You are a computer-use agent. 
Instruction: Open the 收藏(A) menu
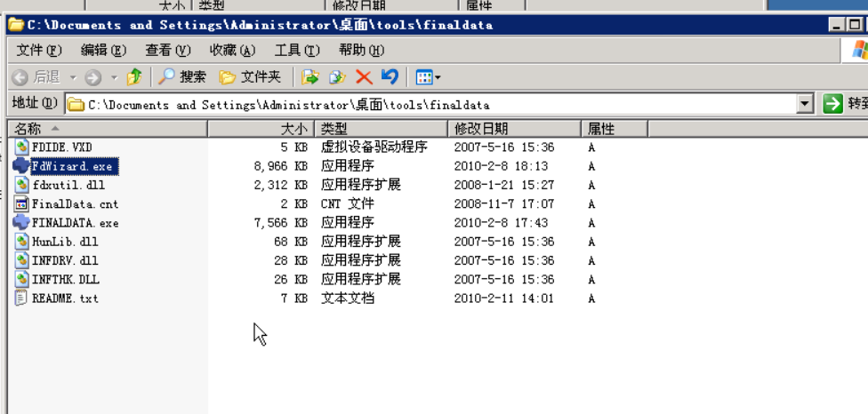coord(232,51)
